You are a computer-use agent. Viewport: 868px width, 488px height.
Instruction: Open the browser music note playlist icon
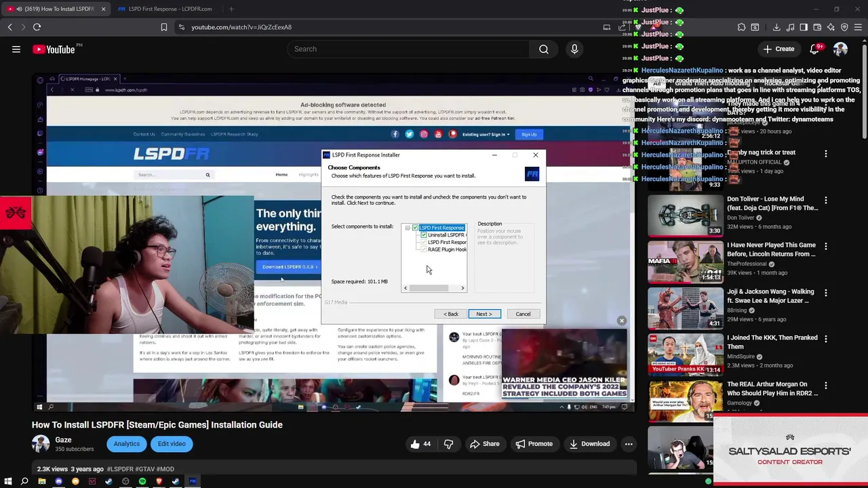point(790,27)
